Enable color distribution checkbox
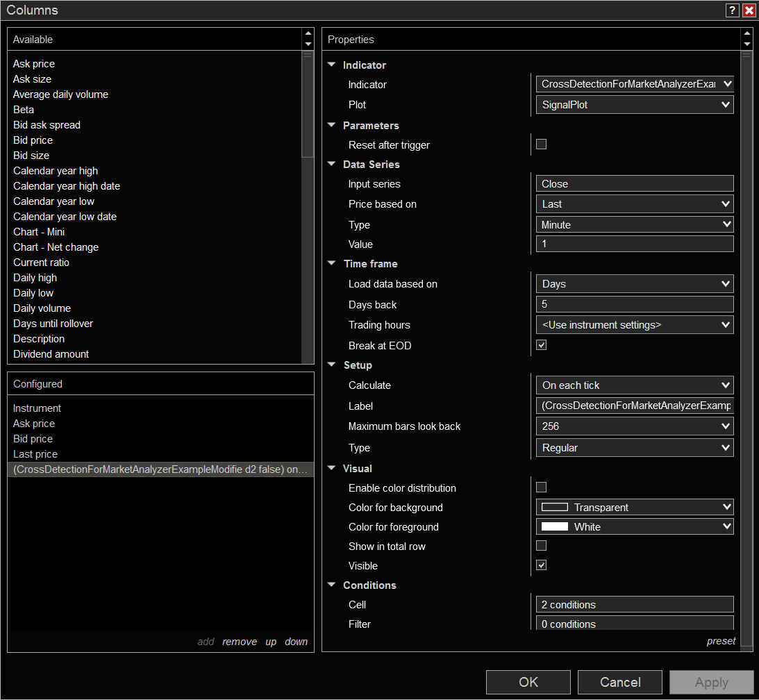Viewport: 759px width, 700px height. coord(541,487)
